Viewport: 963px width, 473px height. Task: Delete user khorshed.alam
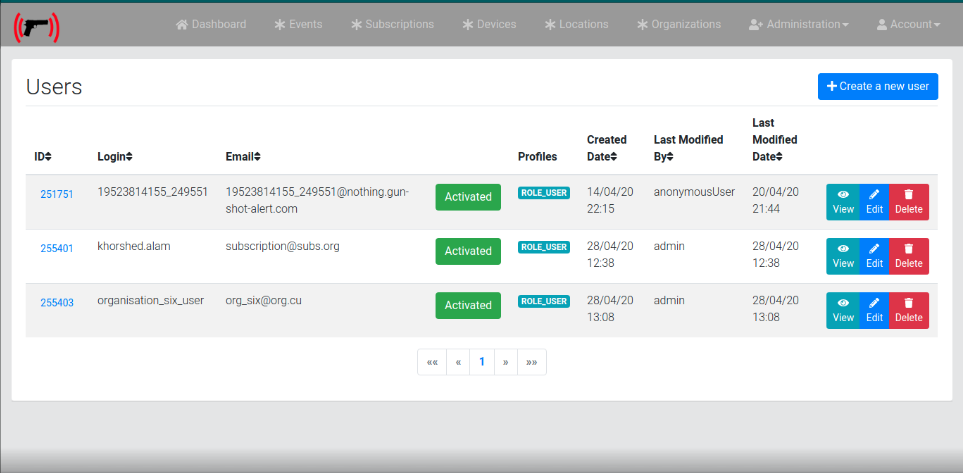tap(908, 256)
